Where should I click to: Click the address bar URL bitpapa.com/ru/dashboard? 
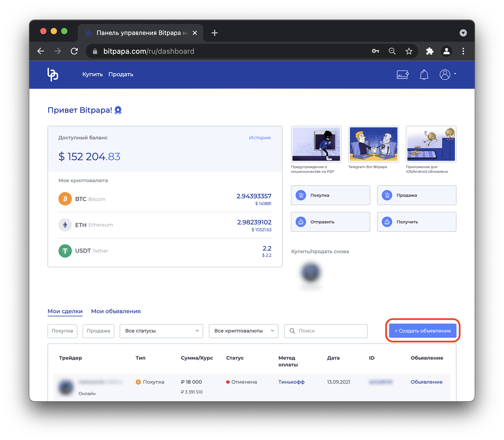(149, 51)
